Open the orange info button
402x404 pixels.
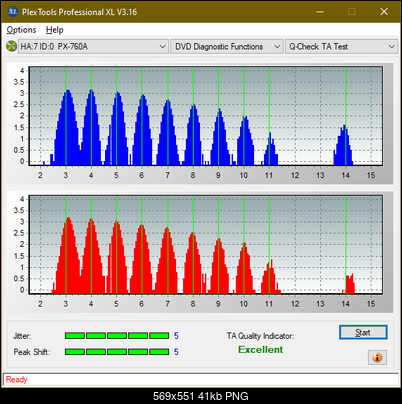[377, 358]
